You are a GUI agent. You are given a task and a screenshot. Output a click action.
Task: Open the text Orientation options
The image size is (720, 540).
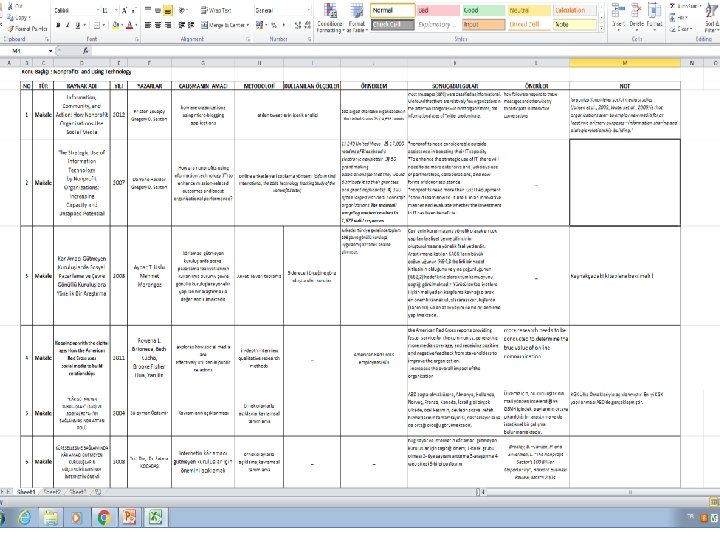point(183,10)
